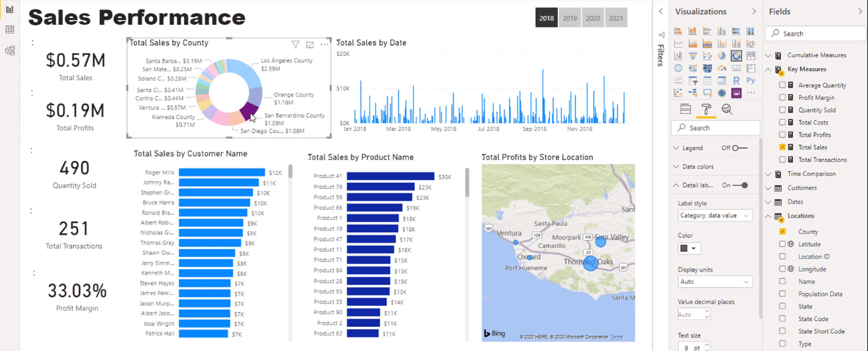Click the Fields pane Search box

pos(815,34)
